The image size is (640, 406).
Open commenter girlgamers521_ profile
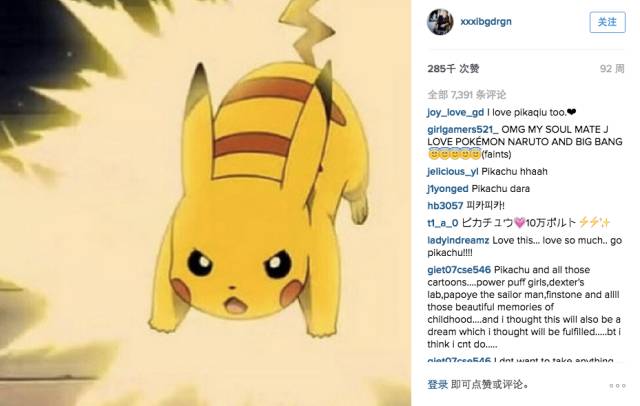[462, 130]
